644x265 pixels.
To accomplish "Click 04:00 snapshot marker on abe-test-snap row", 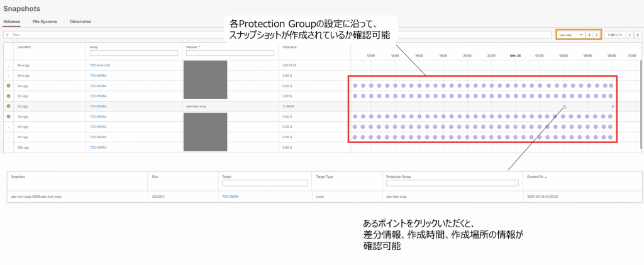I will [564, 107].
